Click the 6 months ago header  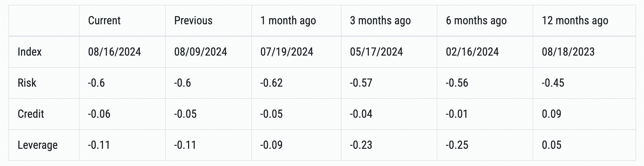(x=476, y=21)
